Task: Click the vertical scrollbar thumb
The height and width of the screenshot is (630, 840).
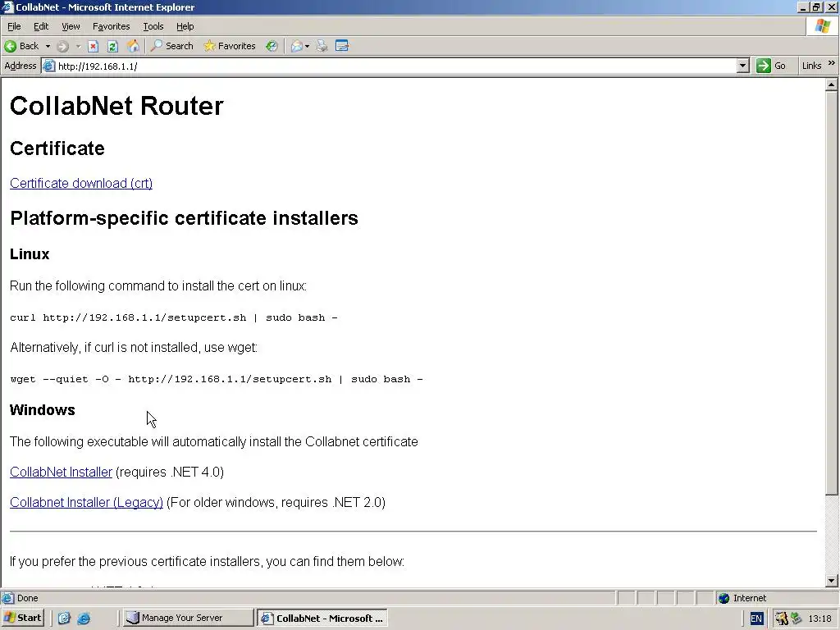Action: coord(831,293)
